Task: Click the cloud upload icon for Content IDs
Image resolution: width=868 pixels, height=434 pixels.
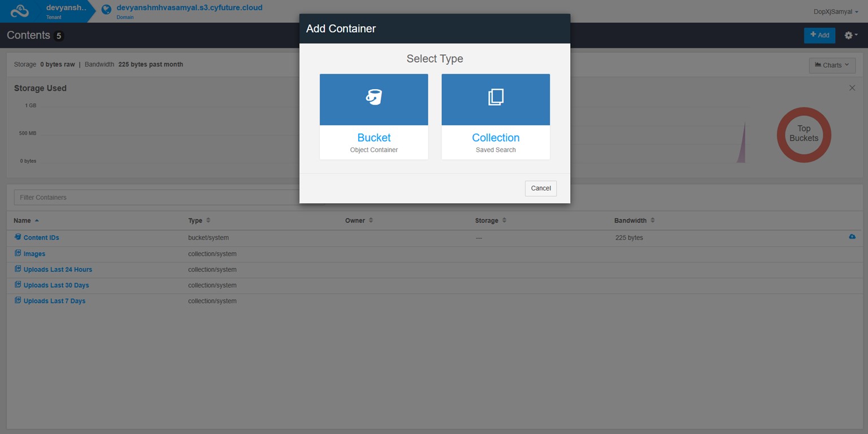Action: click(x=852, y=237)
